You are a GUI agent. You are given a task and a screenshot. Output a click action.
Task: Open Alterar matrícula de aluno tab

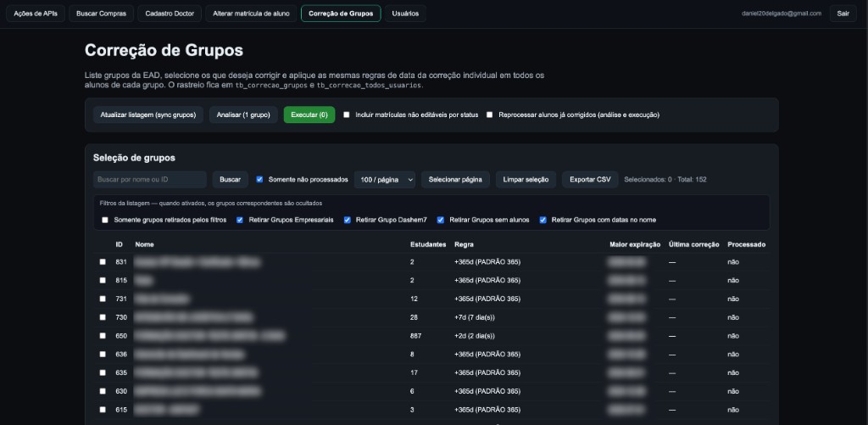click(x=251, y=14)
